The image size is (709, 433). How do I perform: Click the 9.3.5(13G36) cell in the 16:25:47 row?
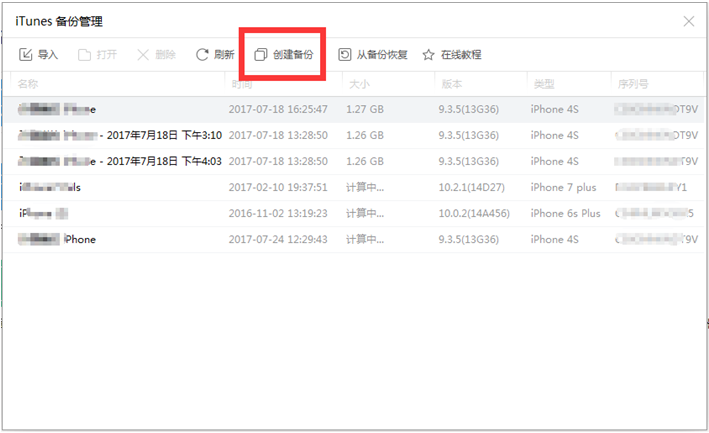[x=468, y=109]
